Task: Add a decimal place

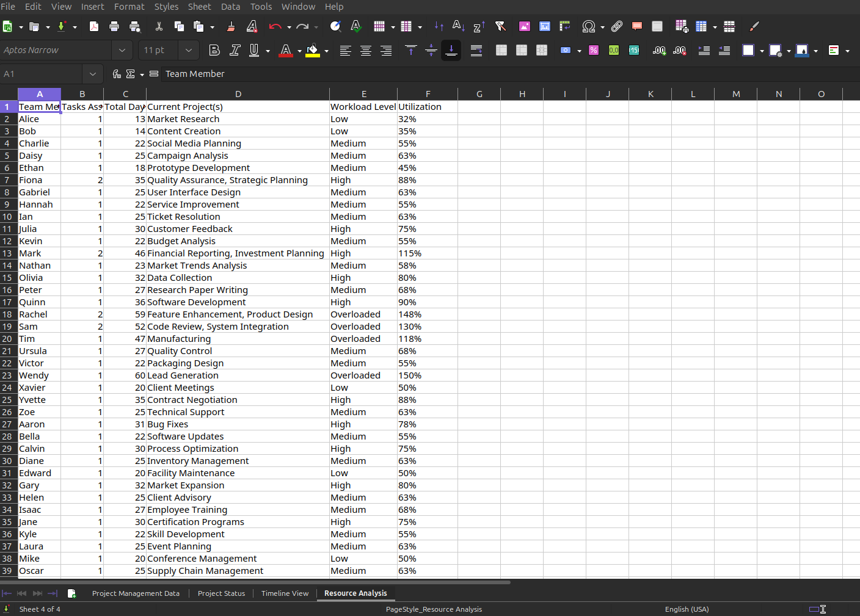Action: click(659, 50)
